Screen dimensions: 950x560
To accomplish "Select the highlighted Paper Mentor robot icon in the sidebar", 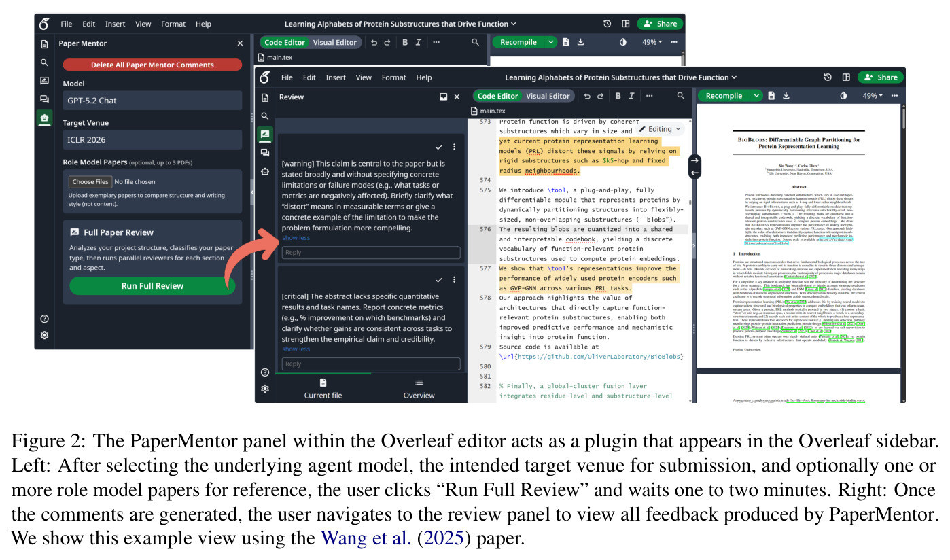I will (x=44, y=118).
